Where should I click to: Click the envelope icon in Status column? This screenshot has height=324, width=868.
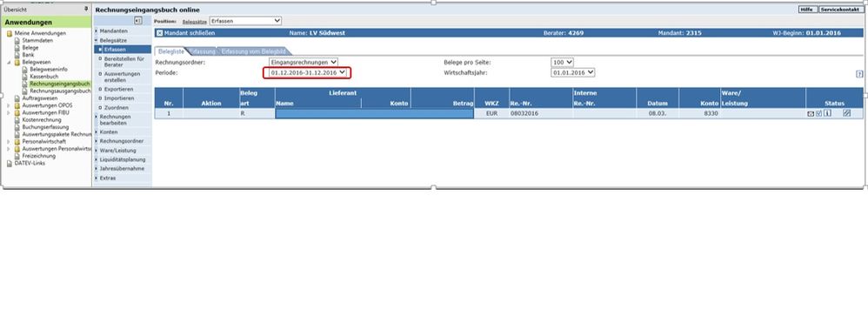click(811, 113)
